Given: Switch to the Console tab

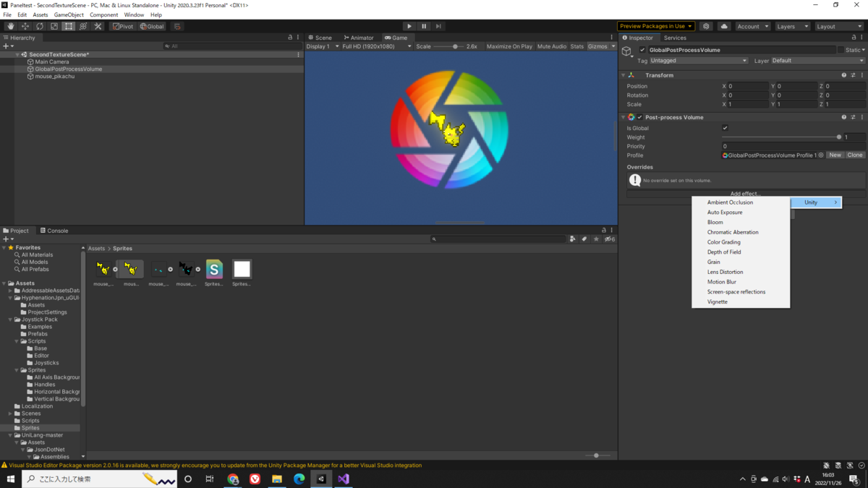Looking at the screenshot, I should [x=54, y=231].
